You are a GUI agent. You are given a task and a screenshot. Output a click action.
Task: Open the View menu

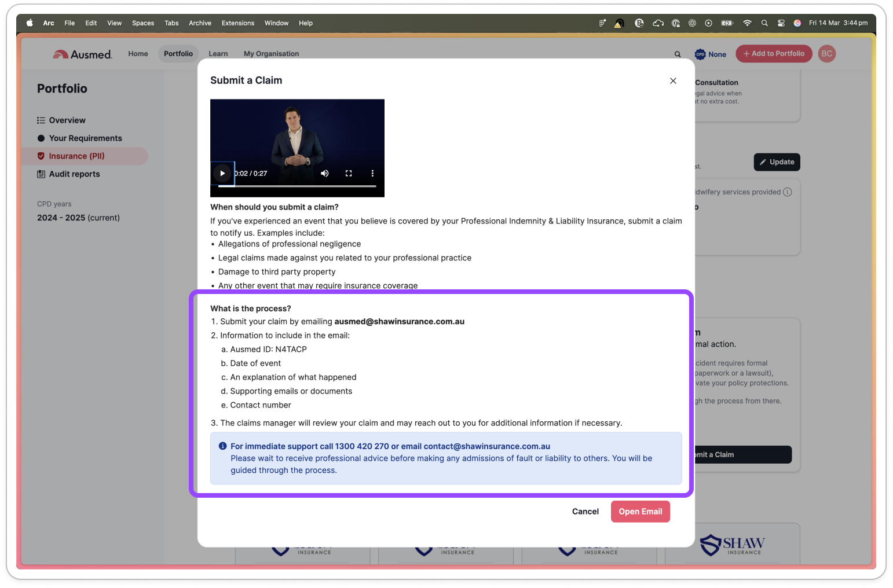[115, 23]
